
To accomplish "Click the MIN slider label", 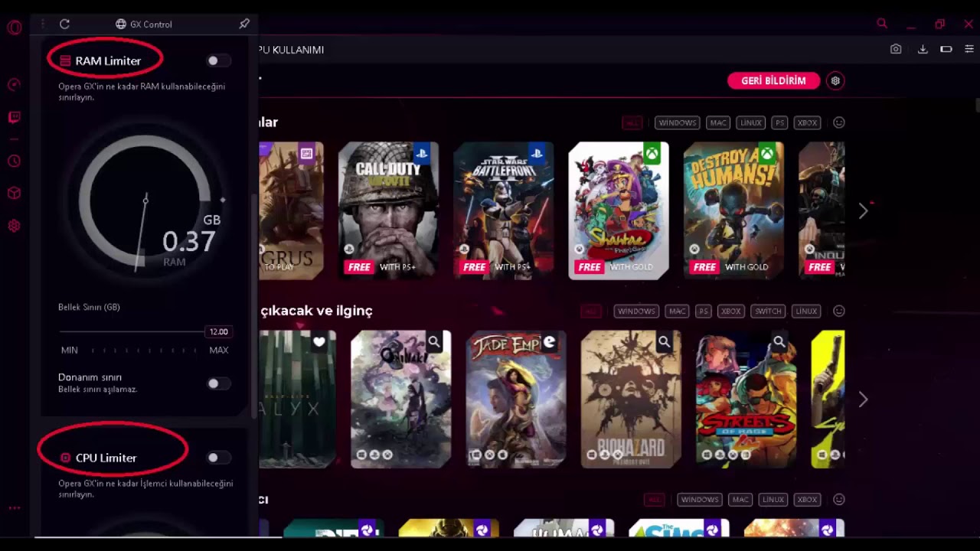I will pyautogui.click(x=70, y=350).
